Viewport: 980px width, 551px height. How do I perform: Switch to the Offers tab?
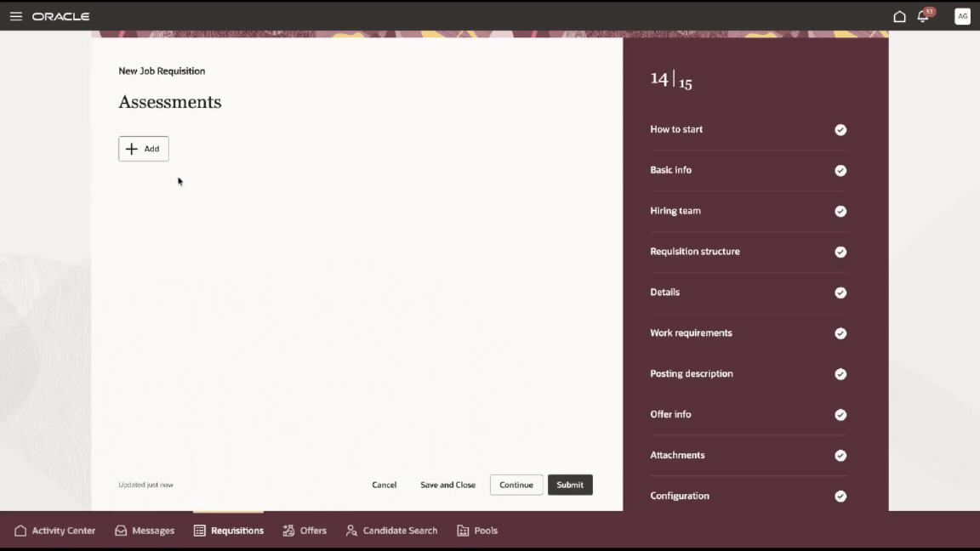point(305,531)
